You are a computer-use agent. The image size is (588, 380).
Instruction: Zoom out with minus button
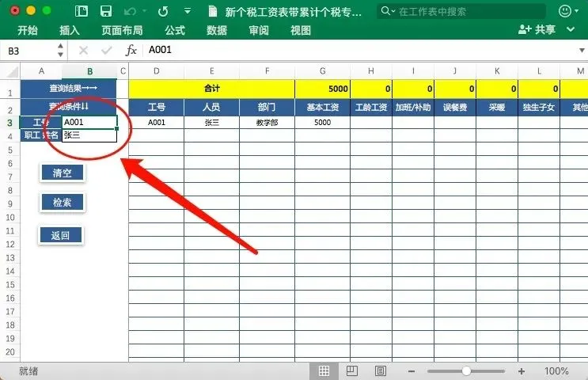point(412,371)
